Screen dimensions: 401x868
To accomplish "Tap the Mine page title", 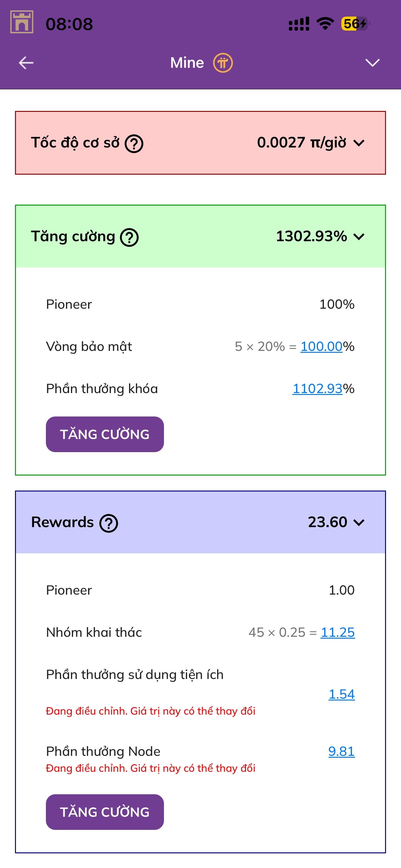I will pos(187,63).
